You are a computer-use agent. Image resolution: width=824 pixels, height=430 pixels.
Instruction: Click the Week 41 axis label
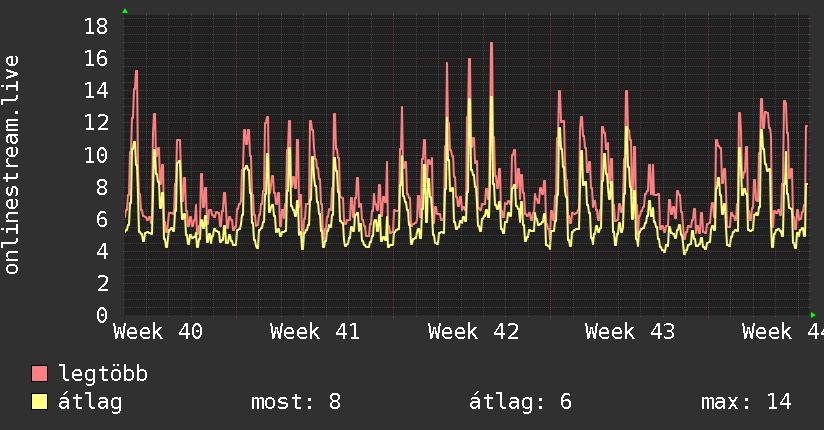315,332
